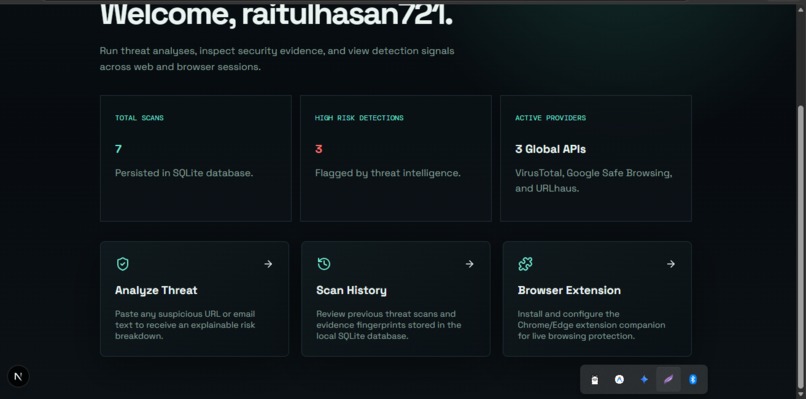Viewport: 806px width, 399px height.
Task: Click the 'ACTIVE PROVIDERS' label
Action: pos(551,118)
